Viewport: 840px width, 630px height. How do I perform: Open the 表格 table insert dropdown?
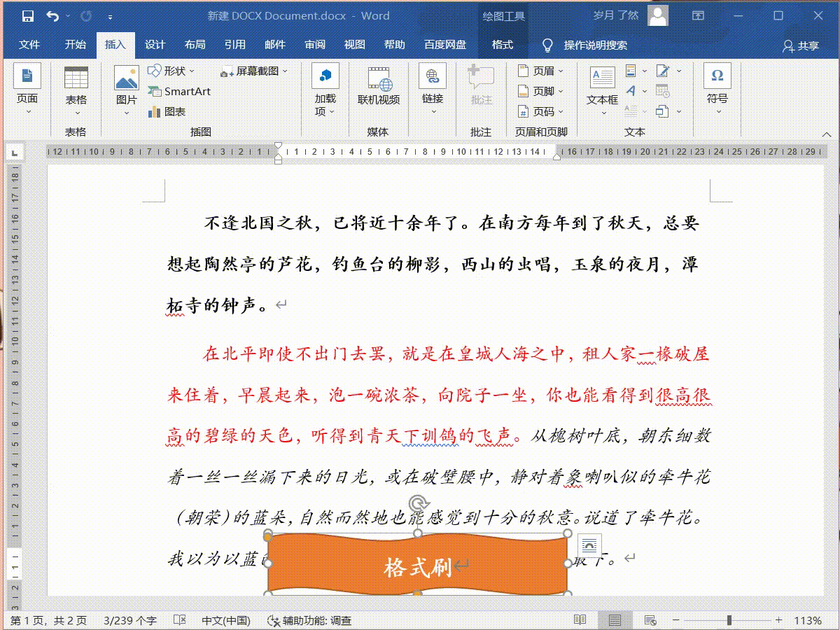pos(76,91)
